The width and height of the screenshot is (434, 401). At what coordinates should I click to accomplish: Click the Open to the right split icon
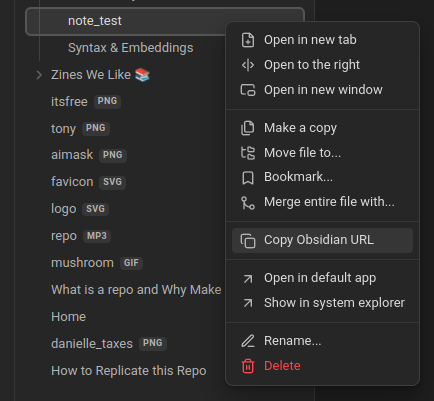coord(248,65)
